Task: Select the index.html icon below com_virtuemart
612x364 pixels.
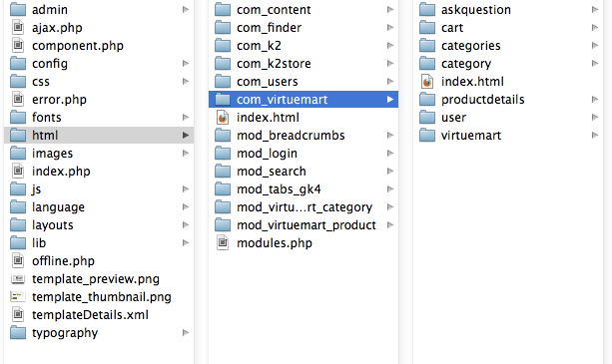Action: click(x=223, y=118)
